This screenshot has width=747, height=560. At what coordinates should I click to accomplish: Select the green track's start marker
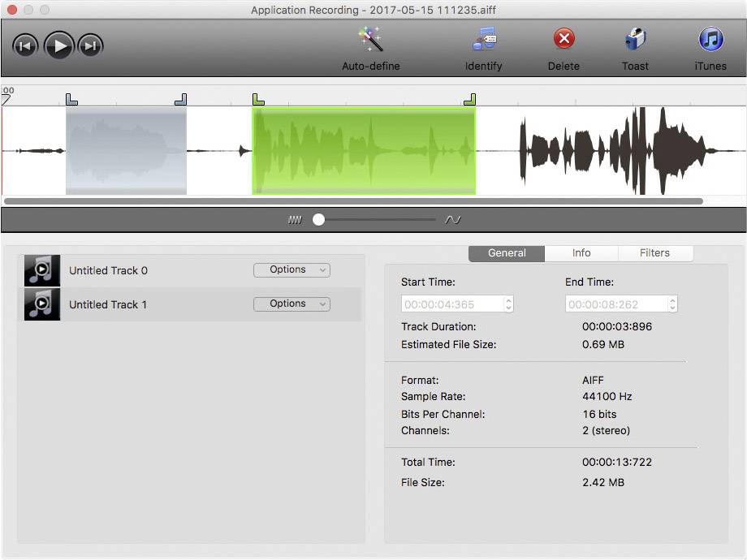tap(257, 99)
